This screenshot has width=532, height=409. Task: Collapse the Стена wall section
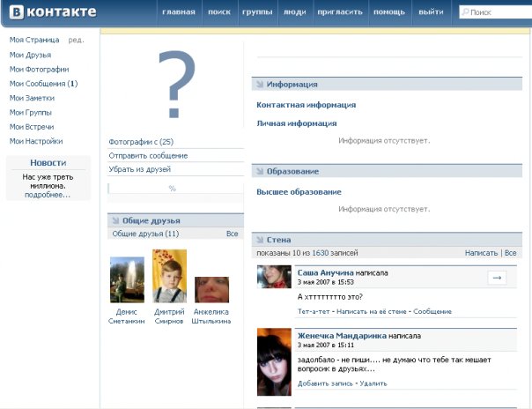point(259,239)
